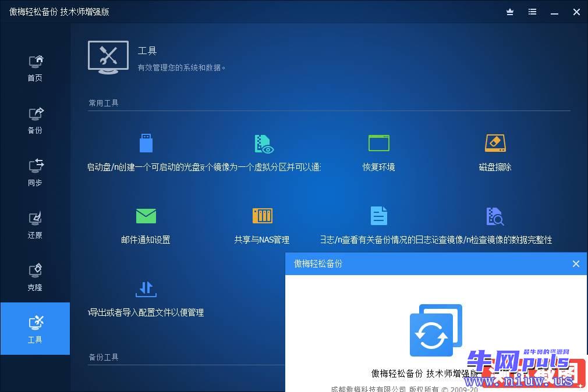Viewport: 588px width, 392px height.
Task: Click the check image magnifier icon
Action: coord(495,216)
